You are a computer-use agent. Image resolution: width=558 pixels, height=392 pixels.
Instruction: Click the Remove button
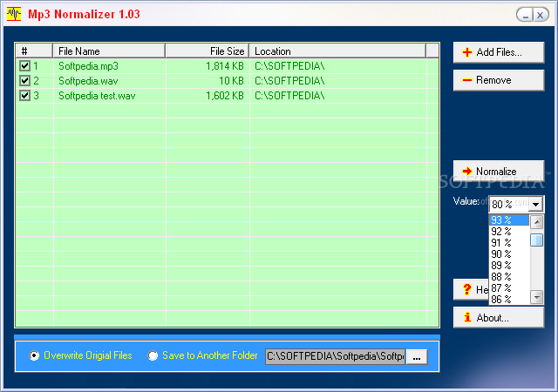point(499,80)
